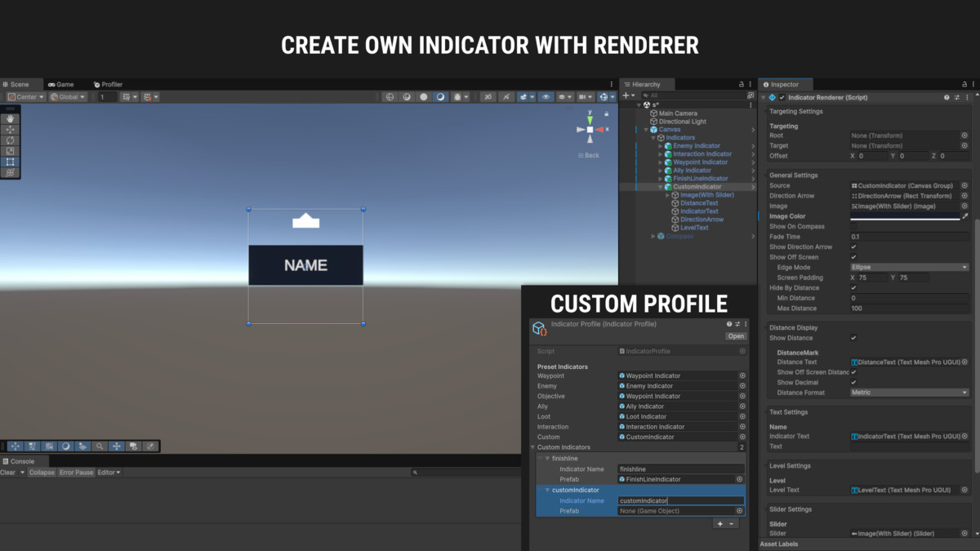Select the Hand tool in Scene toolbar
The width and height of the screenshot is (980, 551).
(11, 119)
